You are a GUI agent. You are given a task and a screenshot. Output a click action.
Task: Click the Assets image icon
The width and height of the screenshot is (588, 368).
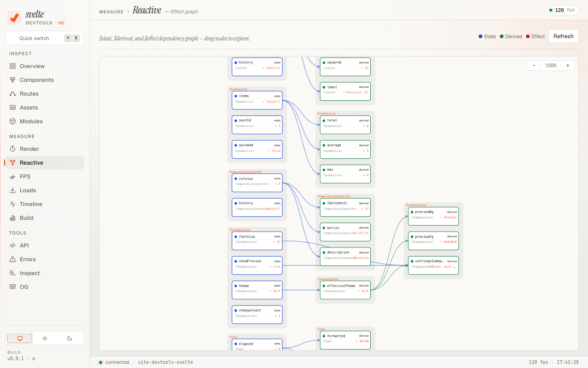(x=13, y=108)
